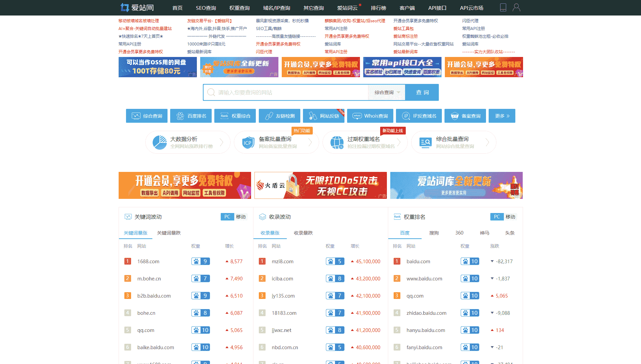Open zhidao.baidu.com link
641x364 pixels.
pyautogui.click(x=426, y=313)
